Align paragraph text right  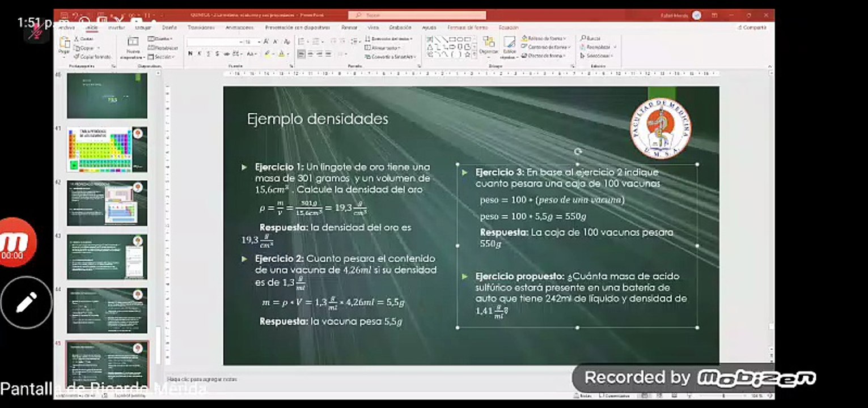[x=319, y=54]
